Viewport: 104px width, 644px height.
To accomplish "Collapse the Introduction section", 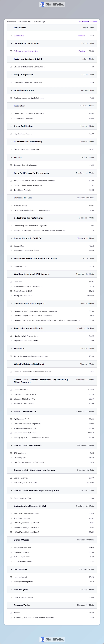I will [11, 28].
